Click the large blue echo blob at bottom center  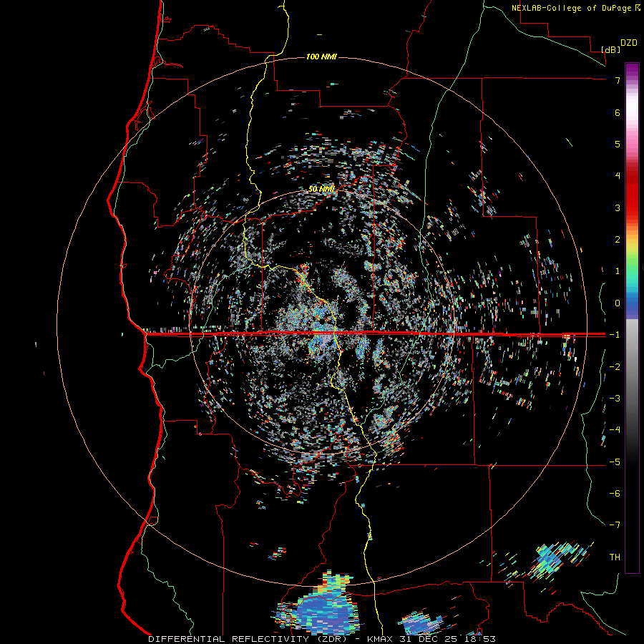[323, 608]
